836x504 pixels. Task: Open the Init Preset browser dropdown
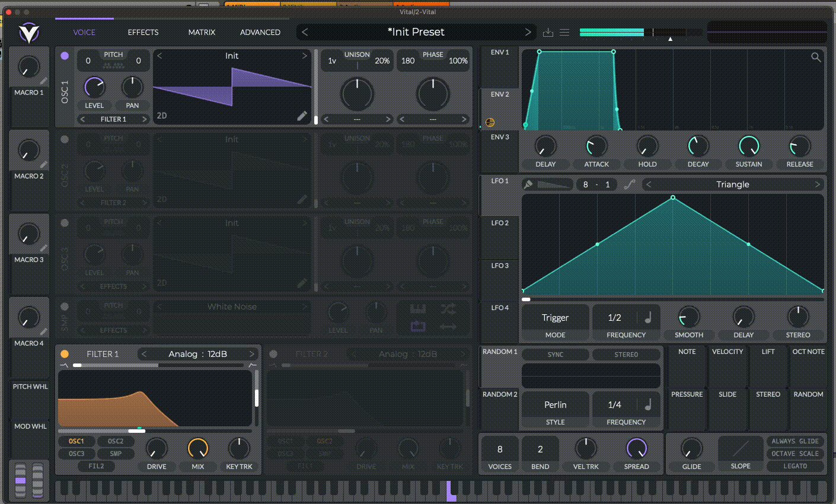[x=416, y=32]
